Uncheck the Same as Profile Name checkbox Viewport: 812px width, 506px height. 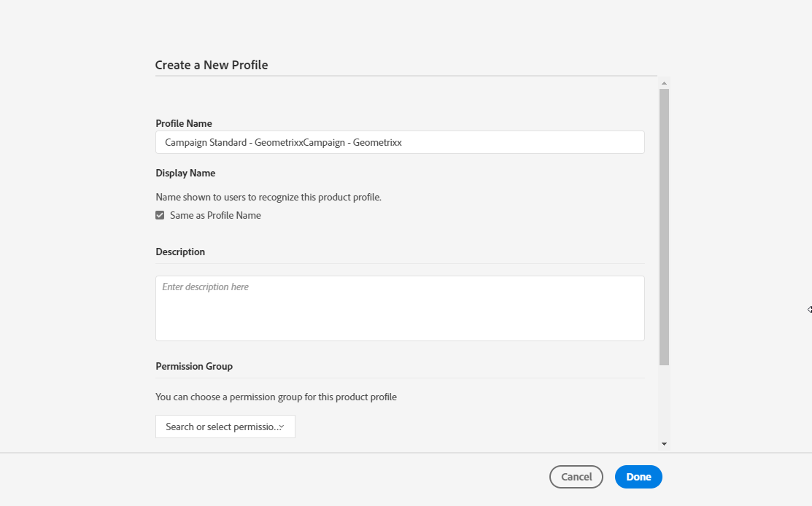pos(160,215)
